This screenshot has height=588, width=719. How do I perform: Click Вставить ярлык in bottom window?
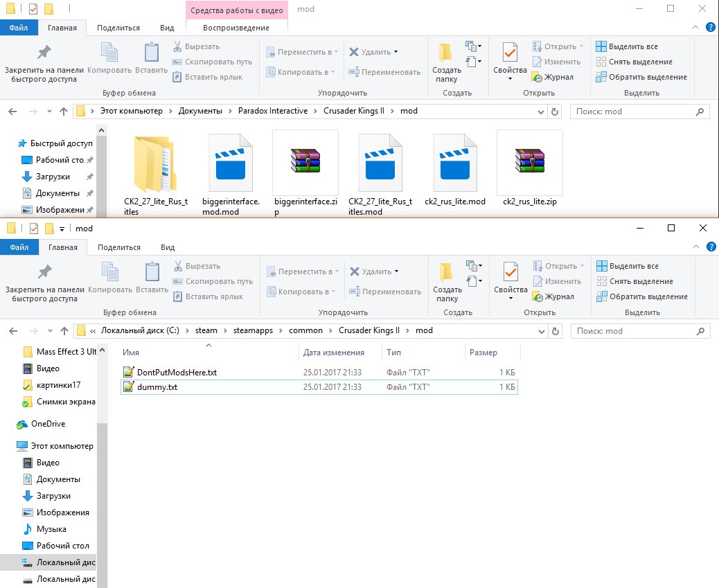click(x=208, y=296)
